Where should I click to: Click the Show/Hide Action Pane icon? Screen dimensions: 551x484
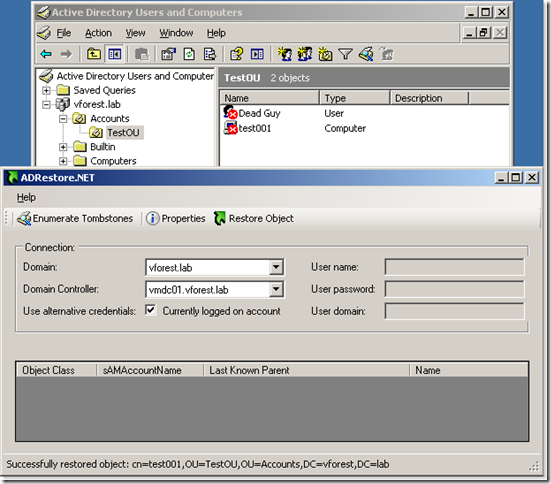pyautogui.click(x=257, y=54)
